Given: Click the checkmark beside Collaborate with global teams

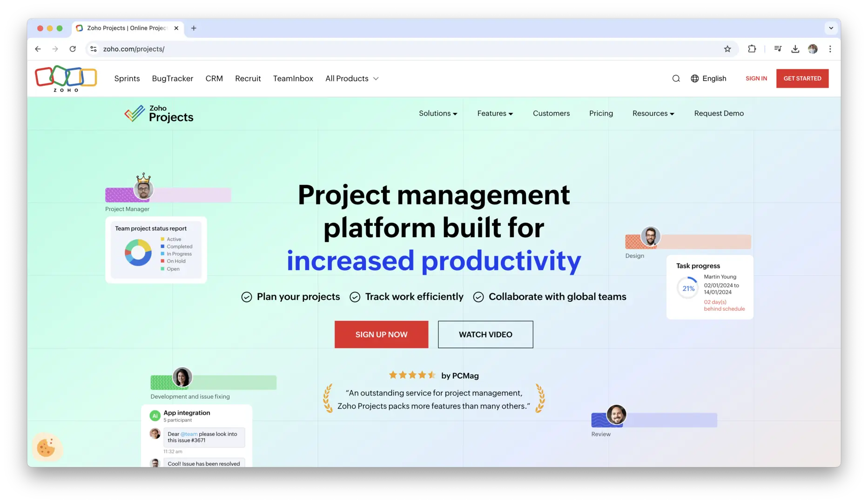Looking at the screenshot, I should [x=478, y=297].
